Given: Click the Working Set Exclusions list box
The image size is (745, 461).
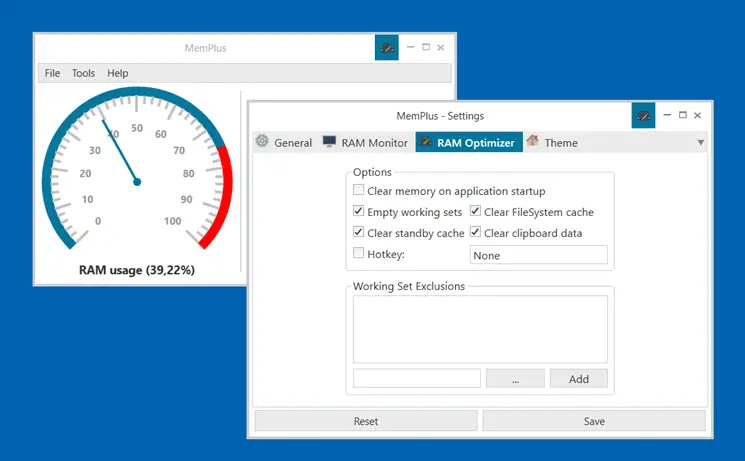Looking at the screenshot, I should pyautogui.click(x=480, y=329).
